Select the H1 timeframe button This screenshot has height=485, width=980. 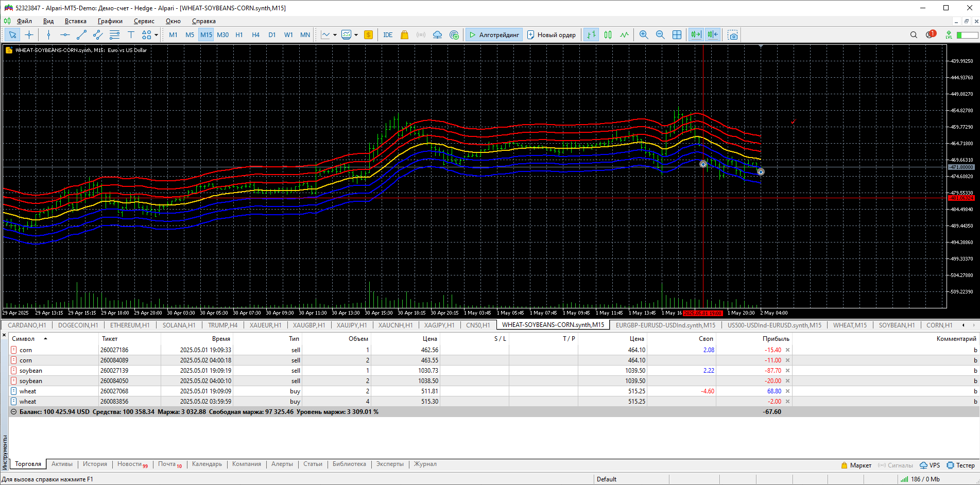pyautogui.click(x=239, y=35)
